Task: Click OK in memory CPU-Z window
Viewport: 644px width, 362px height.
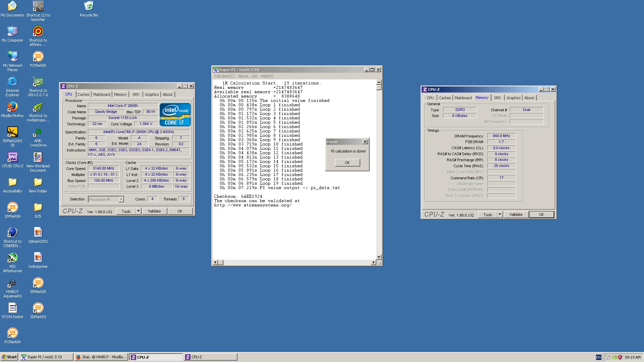Action: [x=541, y=215]
